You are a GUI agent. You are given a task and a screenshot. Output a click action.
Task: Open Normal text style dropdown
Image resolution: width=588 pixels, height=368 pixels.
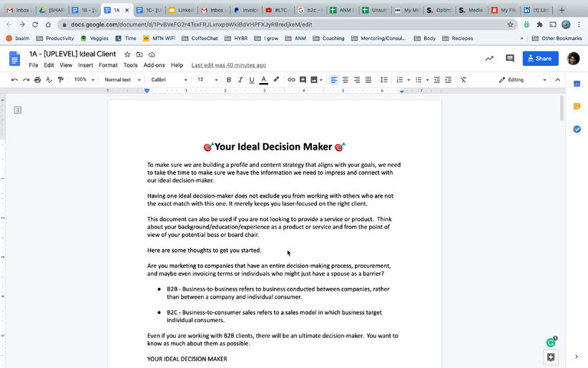click(x=122, y=79)
